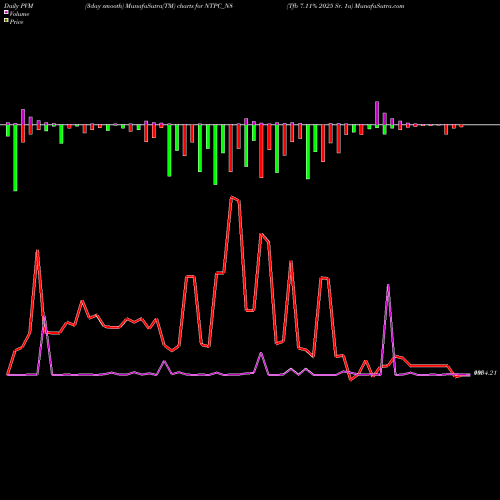Click the Price legend color swatch
Viewport: 500px width, 500px height.
pos(6,20)
